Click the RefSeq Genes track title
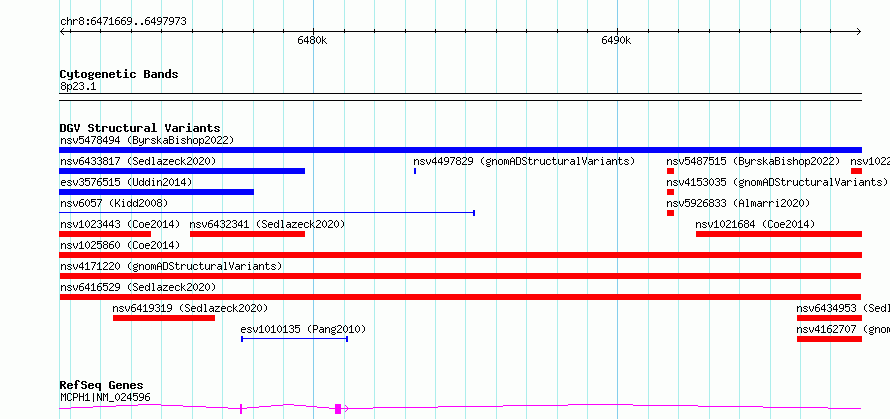 click(102, 386)
